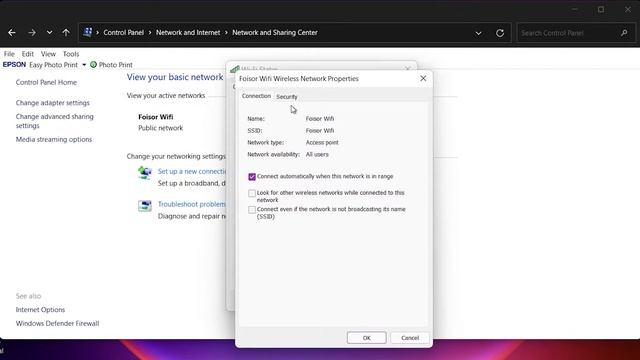Click the Access point network type value

(x=322, y=142)
